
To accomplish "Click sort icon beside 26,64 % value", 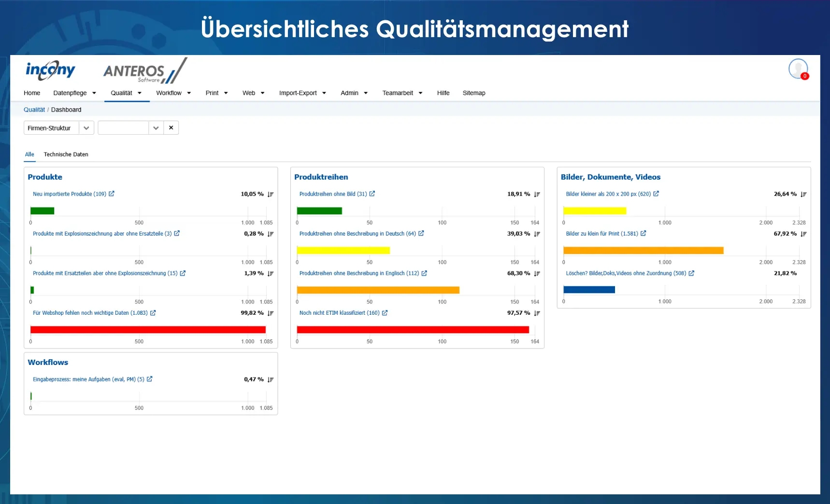I will (x=803, y=194).
